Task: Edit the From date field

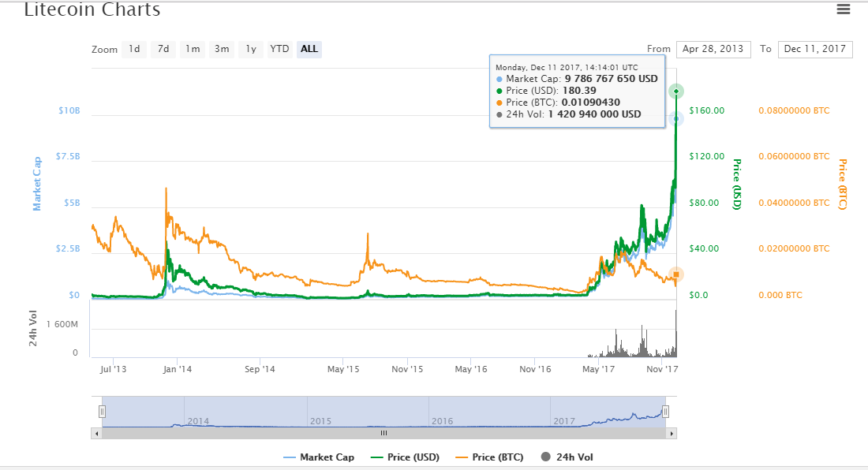Action: point(713,49)
